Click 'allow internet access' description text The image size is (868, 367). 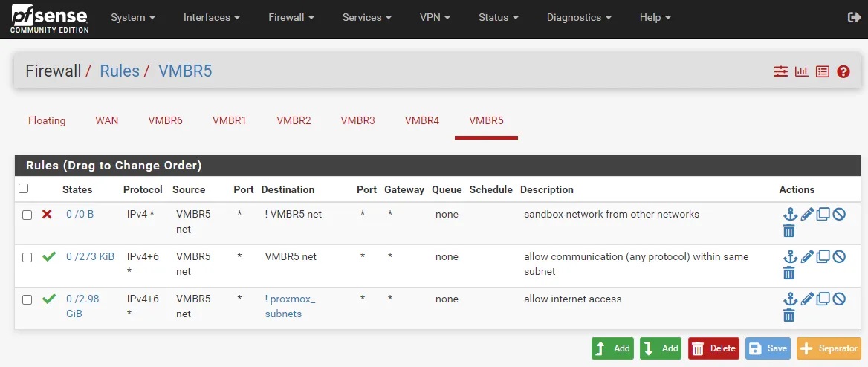[572, 299]
